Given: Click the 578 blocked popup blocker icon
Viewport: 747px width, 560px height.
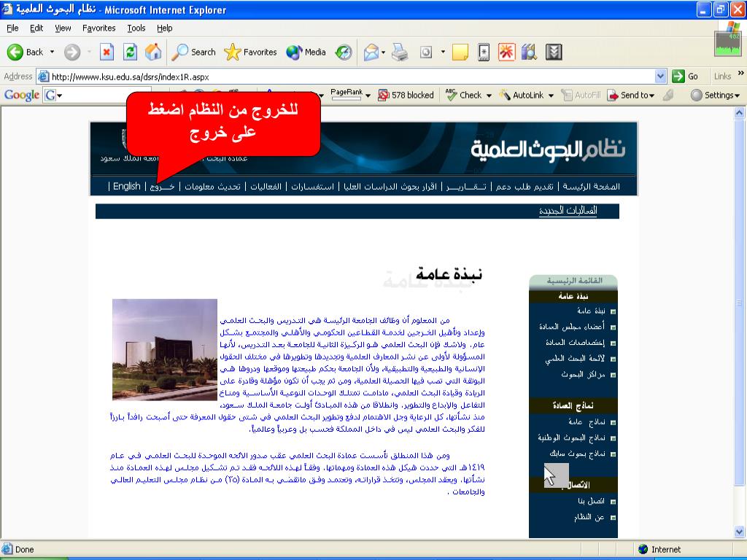Looking at the screenshot, I should tap(384, 96).
